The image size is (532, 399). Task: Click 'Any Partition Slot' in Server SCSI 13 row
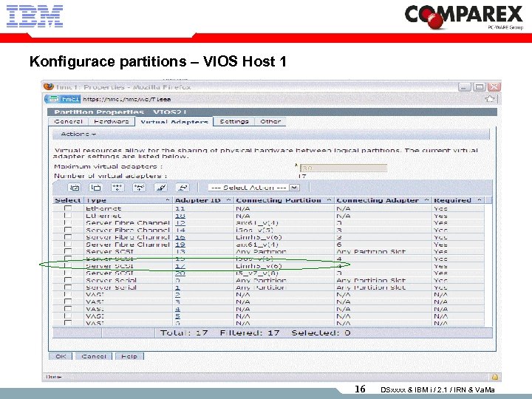pyautogui.click(x=371, y=251)
